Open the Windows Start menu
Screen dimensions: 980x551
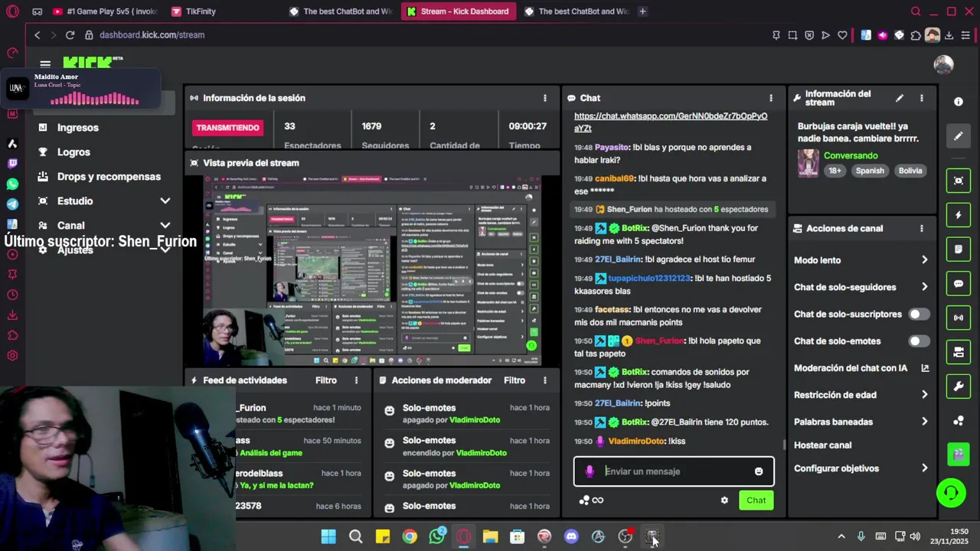click(x=328, y=536)
